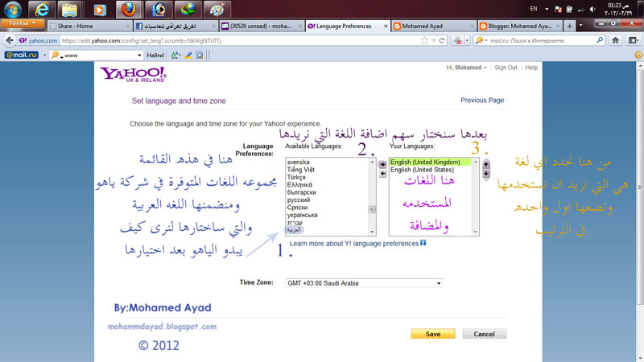
Task: Open the Firefox home page icon
Action: click(x=615, y=40)
